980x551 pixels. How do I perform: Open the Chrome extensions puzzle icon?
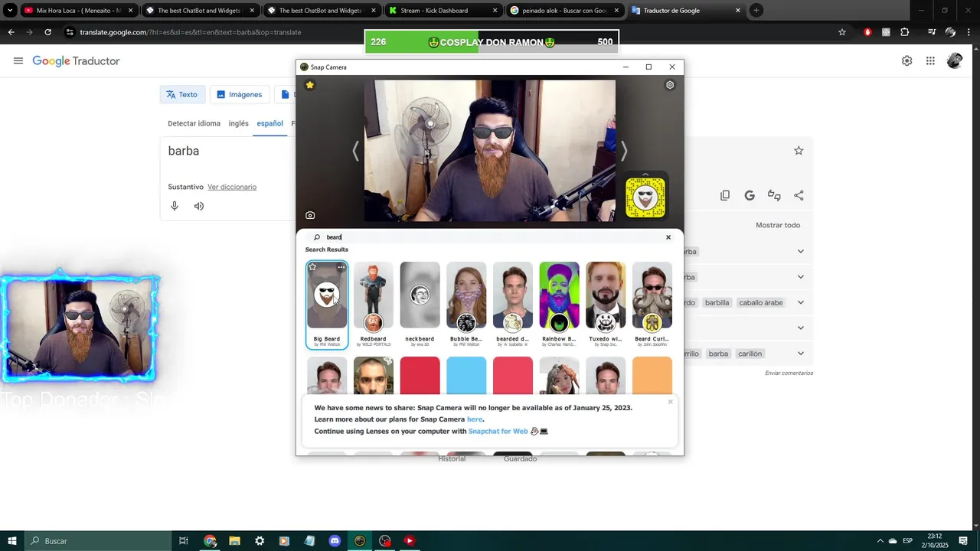[x=905, y=32]
